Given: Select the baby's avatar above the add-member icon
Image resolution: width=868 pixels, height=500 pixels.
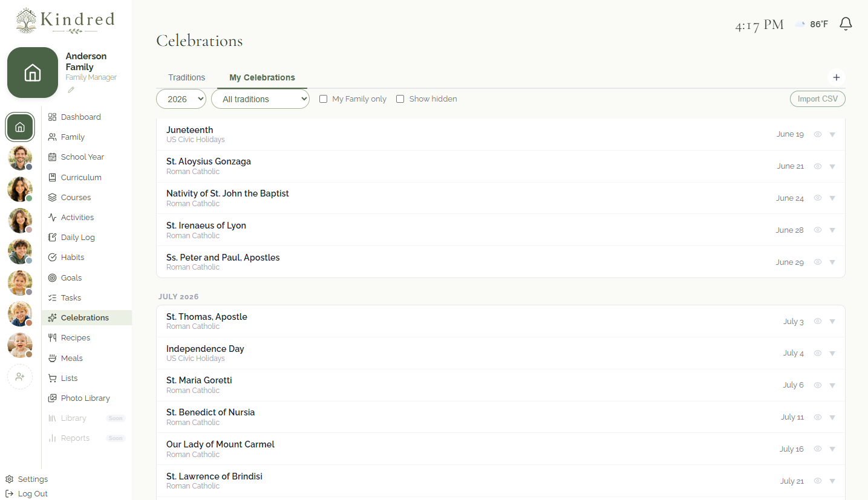Looking at the screenshot, I should point(20,345).
